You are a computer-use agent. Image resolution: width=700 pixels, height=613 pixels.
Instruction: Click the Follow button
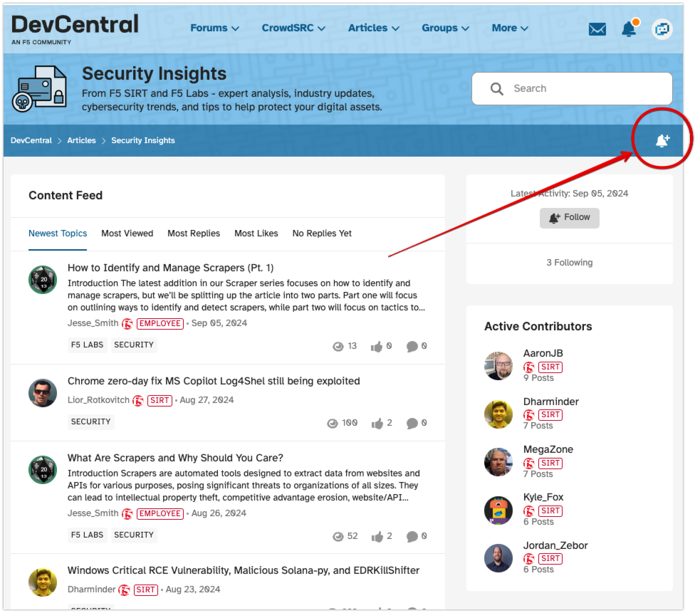coord(569,218)
